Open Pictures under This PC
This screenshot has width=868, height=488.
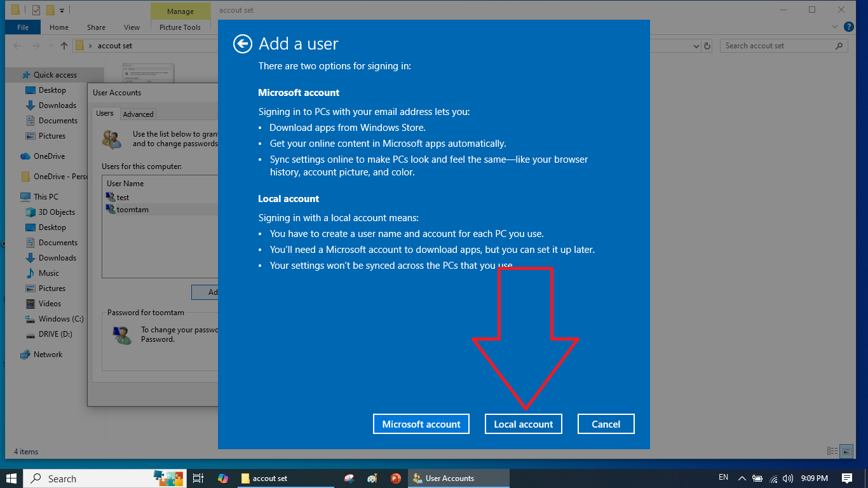click(52, 288)
